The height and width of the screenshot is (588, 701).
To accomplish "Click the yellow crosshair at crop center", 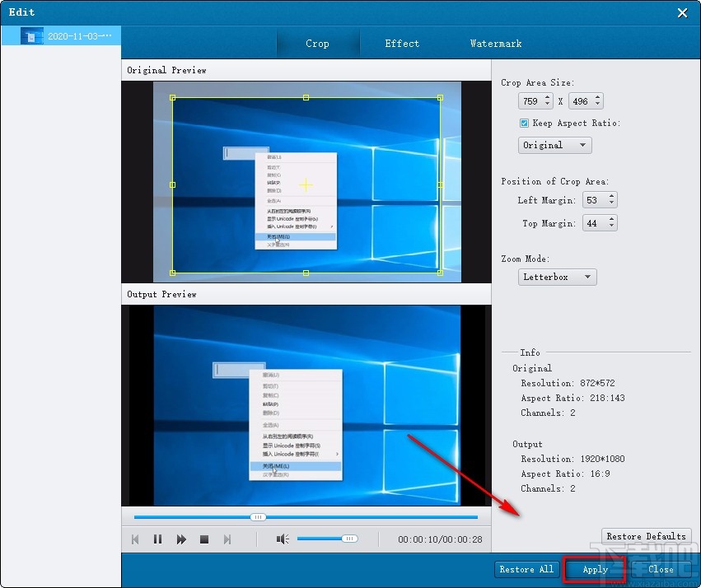I will pos(306,185).
